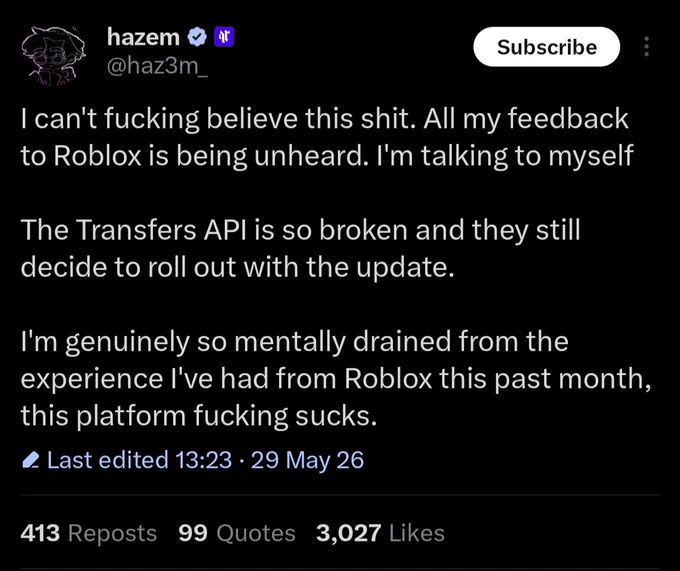Viewport: 680px width, 571px height.
Task: Click the @haz3m_ handle
Action: point(157,66)
